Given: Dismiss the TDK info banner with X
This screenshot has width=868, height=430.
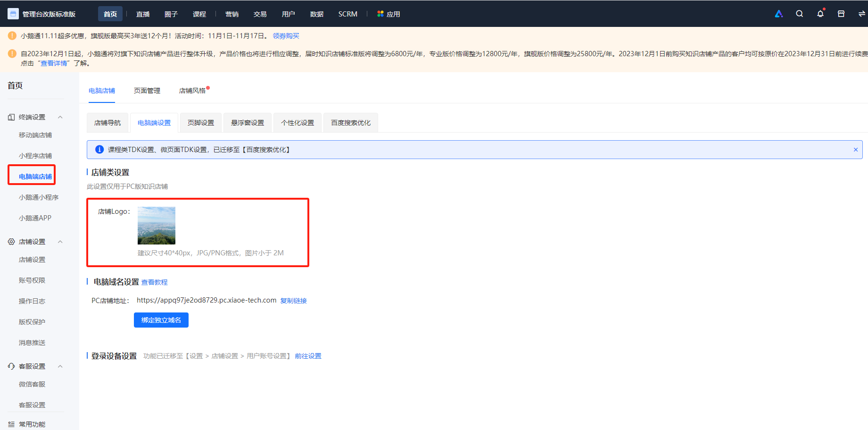Looking at the screenshot, I should coord(855,150).
